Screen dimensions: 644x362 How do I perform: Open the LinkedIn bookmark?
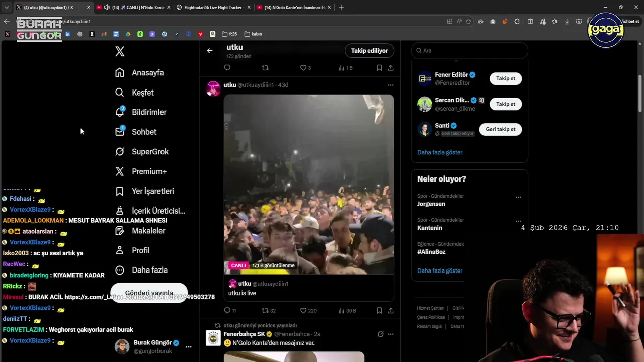67,34
